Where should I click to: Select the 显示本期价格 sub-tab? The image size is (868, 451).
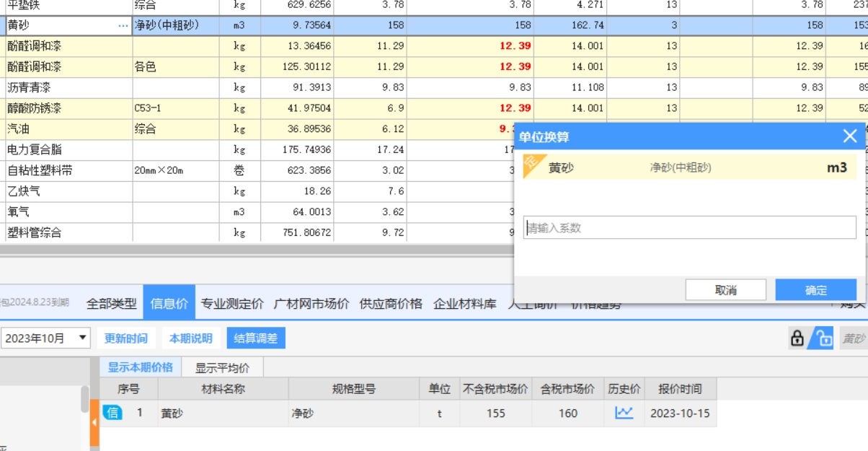pyautogui.click(x=141, y=367)
